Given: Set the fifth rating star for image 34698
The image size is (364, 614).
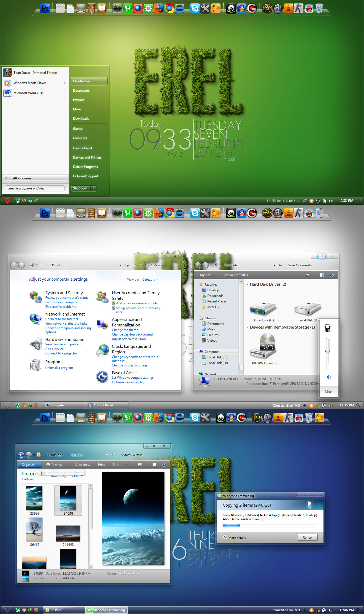Looking at the screenshot, I should click(138, 573).
